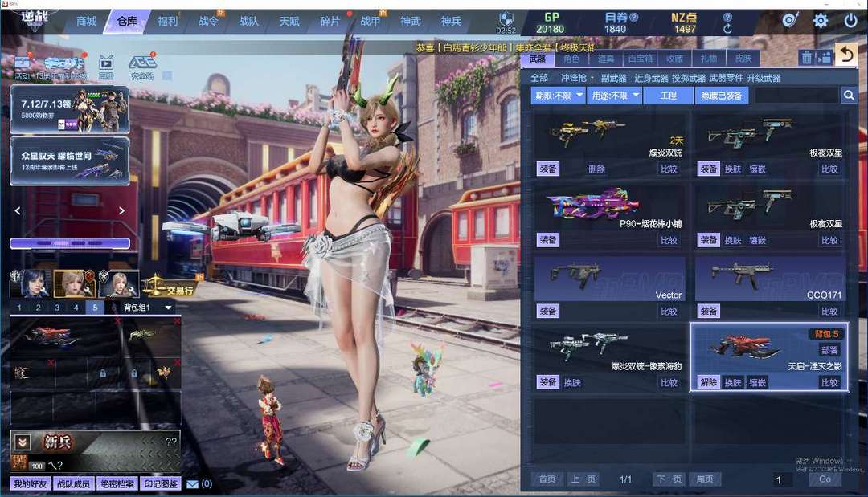The height and width of the screenshot is (497, 868).
Task: Remove the red primary weapon from backpack
Action: [x=117, y=320]
